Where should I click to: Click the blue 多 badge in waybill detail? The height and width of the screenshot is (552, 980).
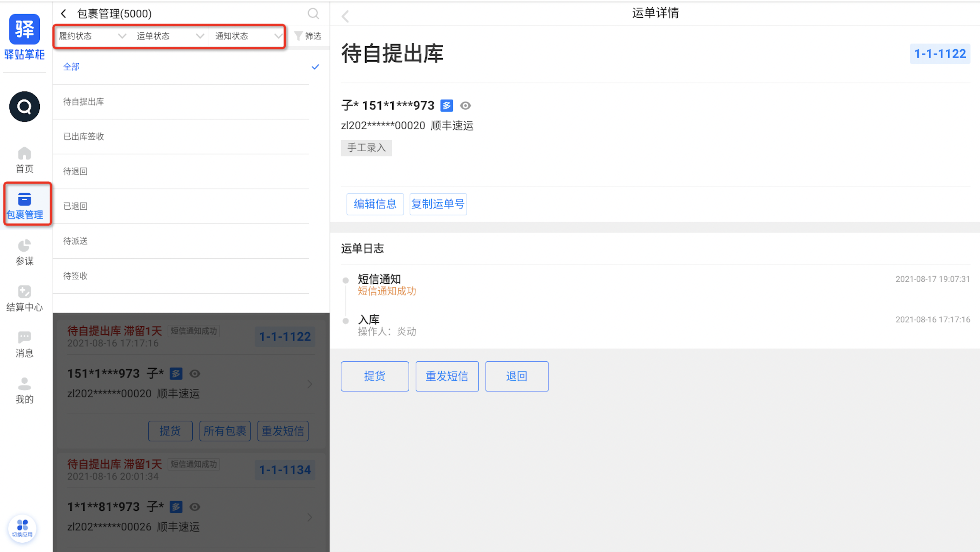(x=447, y=105)
